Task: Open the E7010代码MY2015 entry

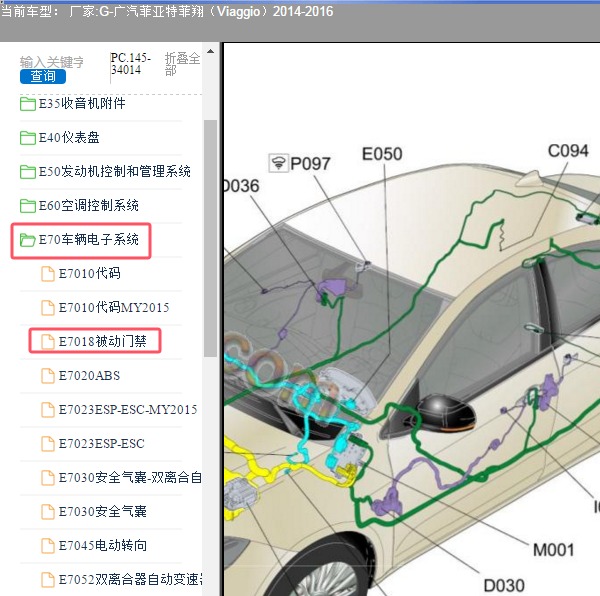Action: pos(114,308)
